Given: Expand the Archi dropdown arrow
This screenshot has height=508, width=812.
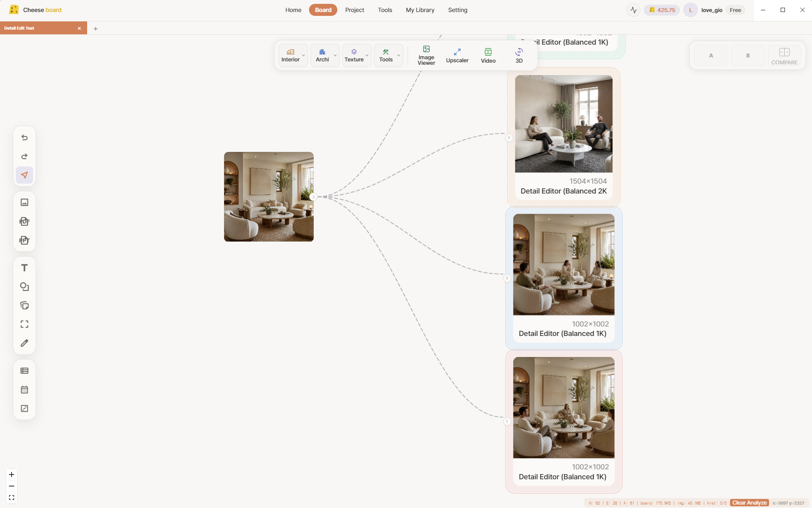Looking at the screenshot, I should tap(335, 55).
